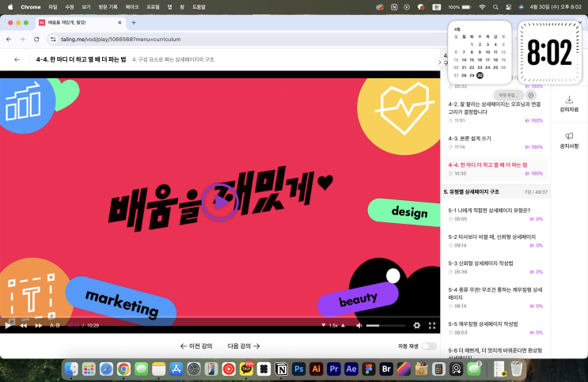Launch Illustrator from the Dock
The height and width of the screenshot is (382, 588).
coord(316,369)
